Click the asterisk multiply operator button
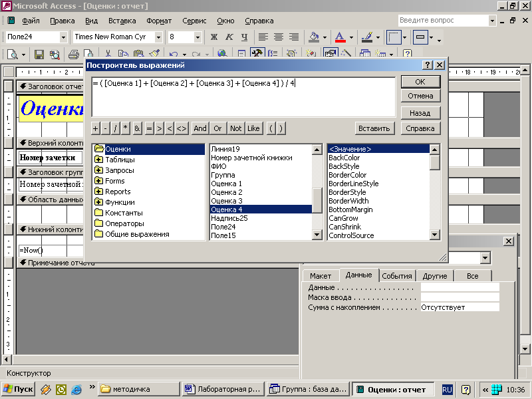The height and width of the screenshot is (399, 532). pyautogui.click(x=126, y=128)
